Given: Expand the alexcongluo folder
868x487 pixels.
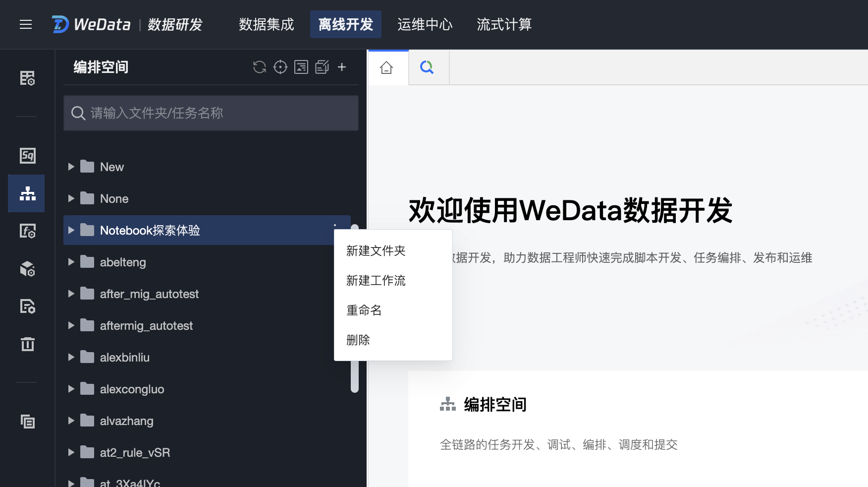Looking at the screenshot, I should 71,389.
